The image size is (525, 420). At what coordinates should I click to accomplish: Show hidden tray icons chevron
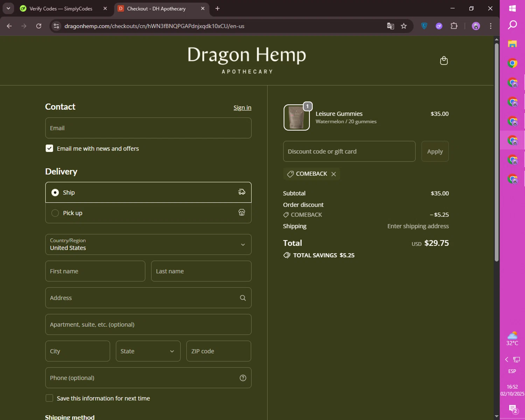point(506,359)
